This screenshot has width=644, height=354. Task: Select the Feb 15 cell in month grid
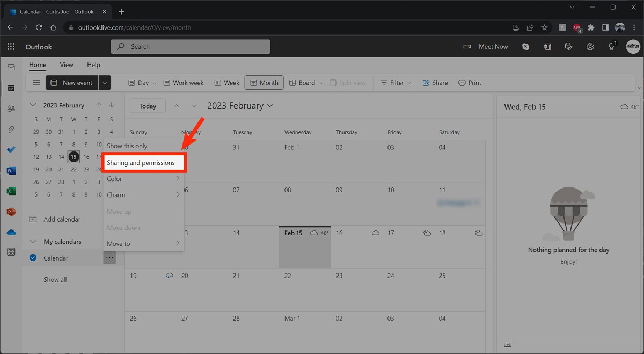(x=305, y=247)
